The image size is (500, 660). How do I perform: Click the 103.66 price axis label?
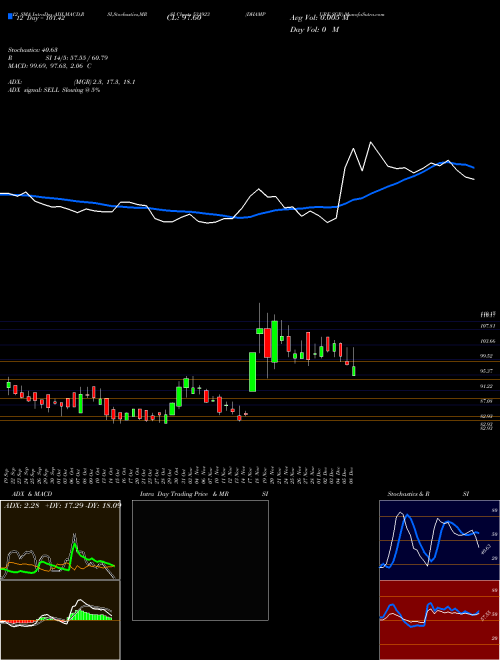pyautogui.click(x=488, y=341)
